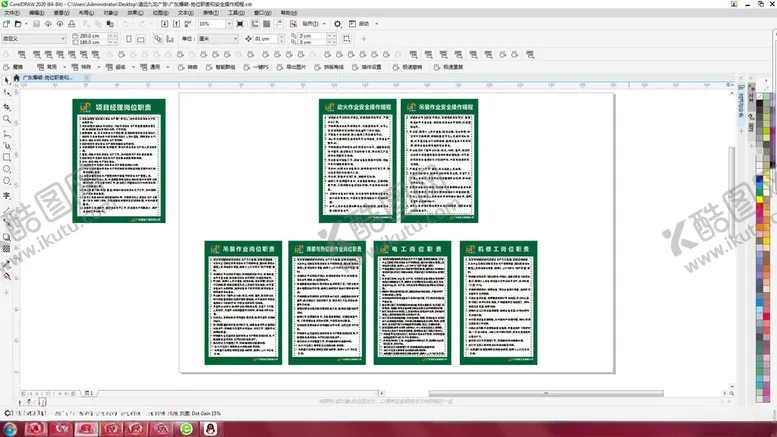Select the Rectangle tool
Viewport: 777px width, 437px height.
[x=6, y=158]
